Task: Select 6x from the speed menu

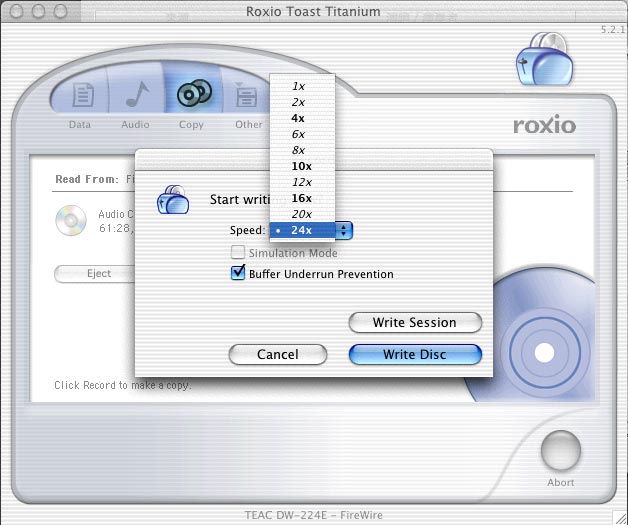Action: [302, 134]
